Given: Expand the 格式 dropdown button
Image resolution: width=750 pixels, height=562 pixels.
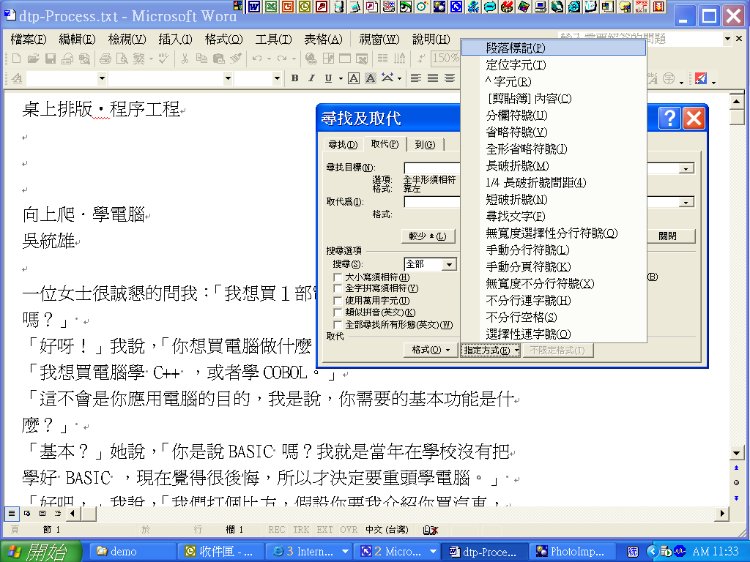Looking at the screenshot, I should click(430, 350).
